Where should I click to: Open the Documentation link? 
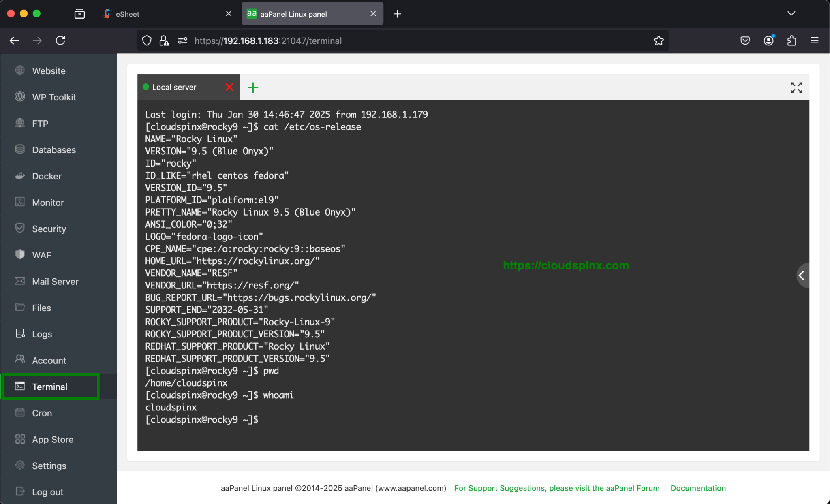click(x=697, y=488)
